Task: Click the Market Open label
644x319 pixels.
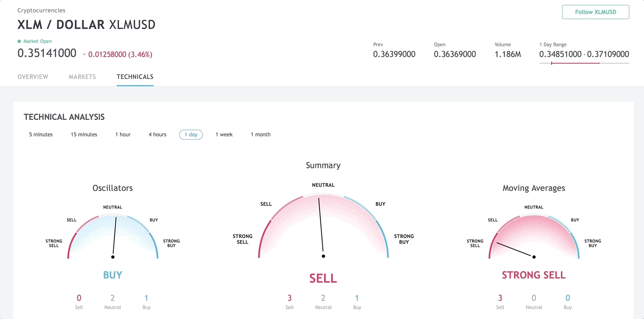Action: click(x=37, y=41)
